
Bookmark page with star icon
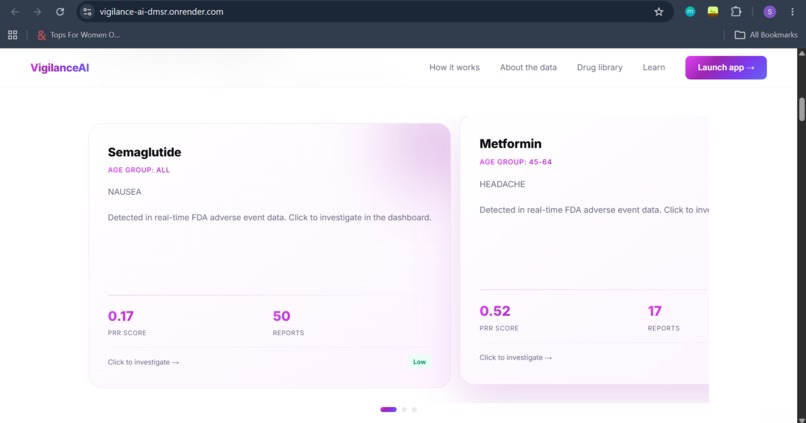tap(658, 12)
